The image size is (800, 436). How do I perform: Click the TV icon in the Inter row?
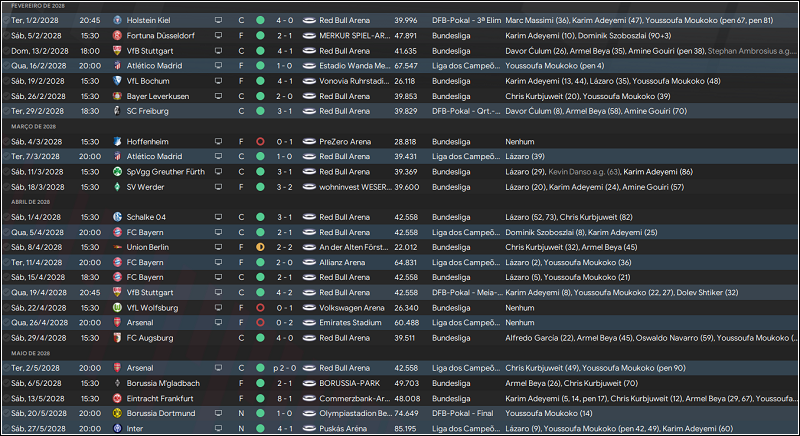pyautogui.click(x=218, y=429)
